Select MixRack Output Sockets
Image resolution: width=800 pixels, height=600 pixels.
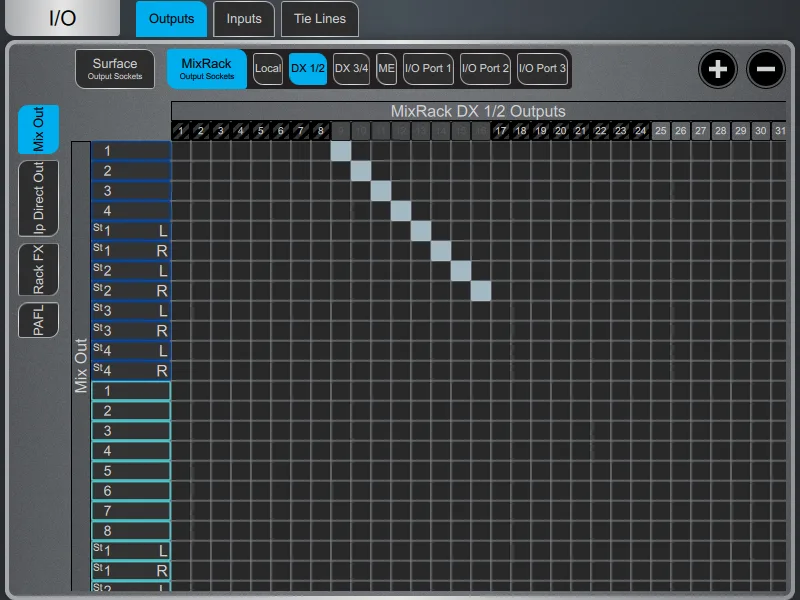point(207,69)
